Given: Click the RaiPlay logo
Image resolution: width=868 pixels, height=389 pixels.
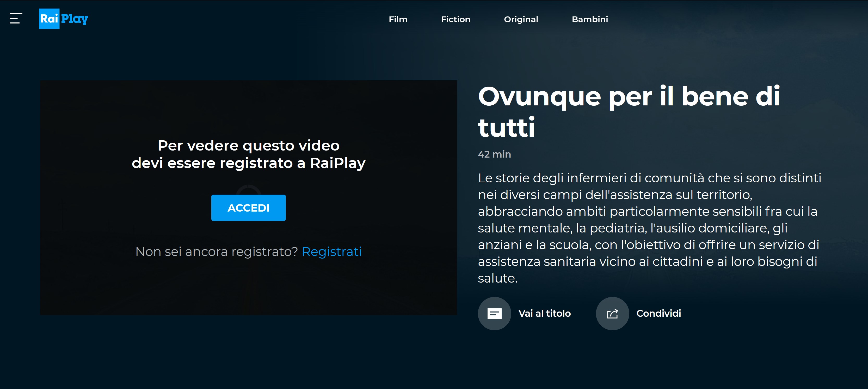Looking at the screenshot, I should click(x=63, y=19).
